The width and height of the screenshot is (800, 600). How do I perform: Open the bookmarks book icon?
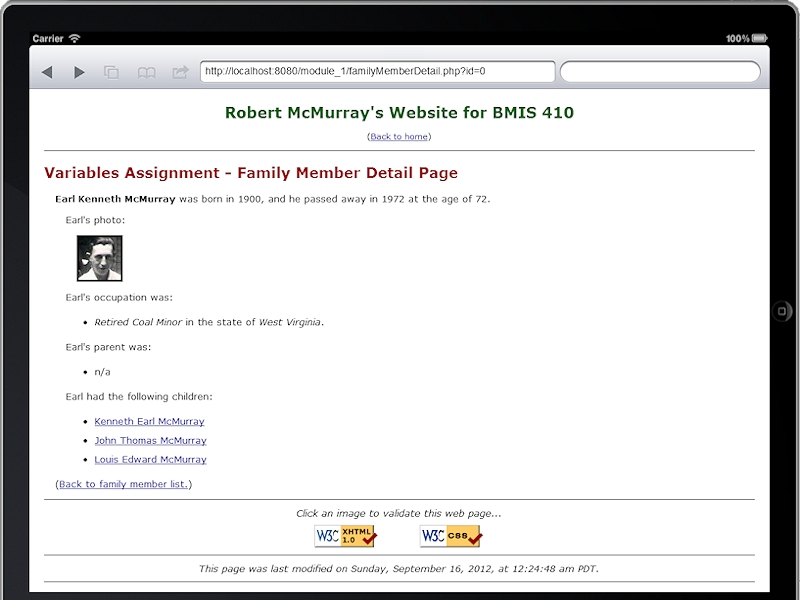pyautogui.click(x=146, y=72)
